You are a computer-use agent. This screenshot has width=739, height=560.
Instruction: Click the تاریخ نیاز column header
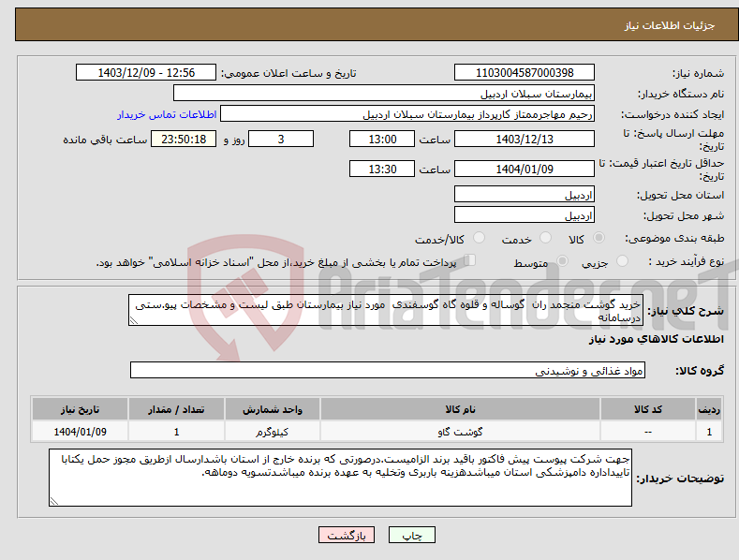click(x=81, y=409)
